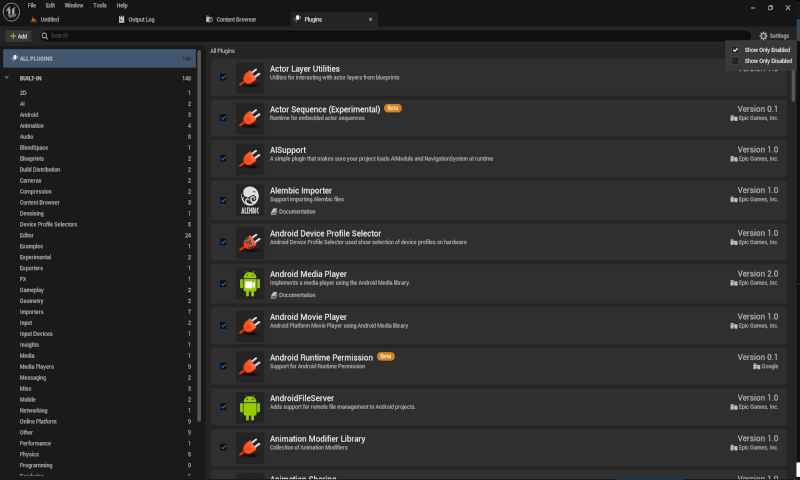Click the Add plugin button
This screenshot has height=480, width=800.
(19, 36)
